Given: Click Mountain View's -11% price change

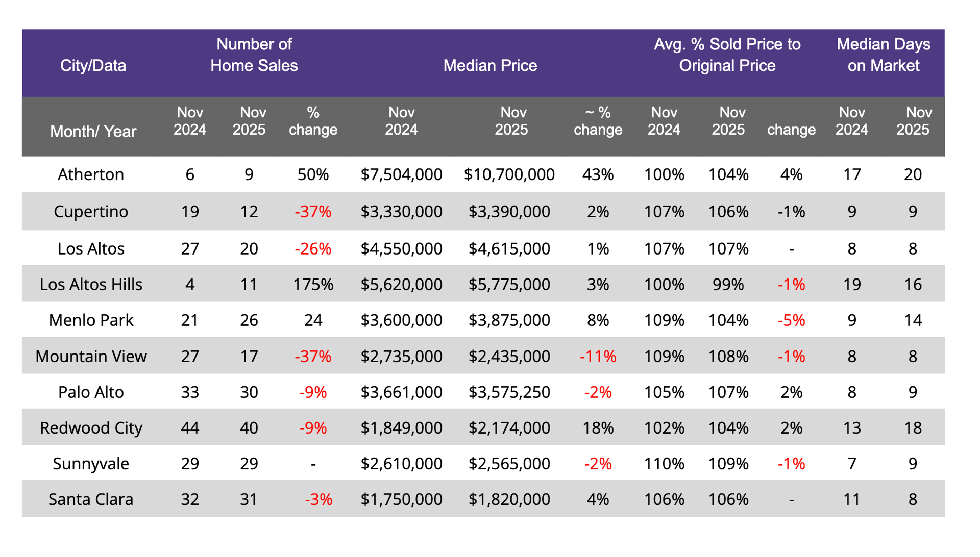Looking at the screenshot, I should (598, 356).
